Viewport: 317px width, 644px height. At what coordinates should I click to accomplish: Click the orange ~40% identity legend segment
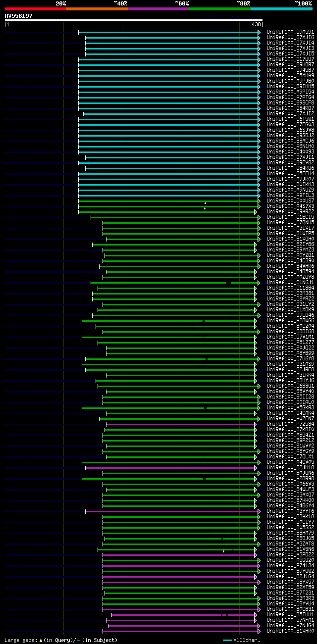click(x=97, y=9)
